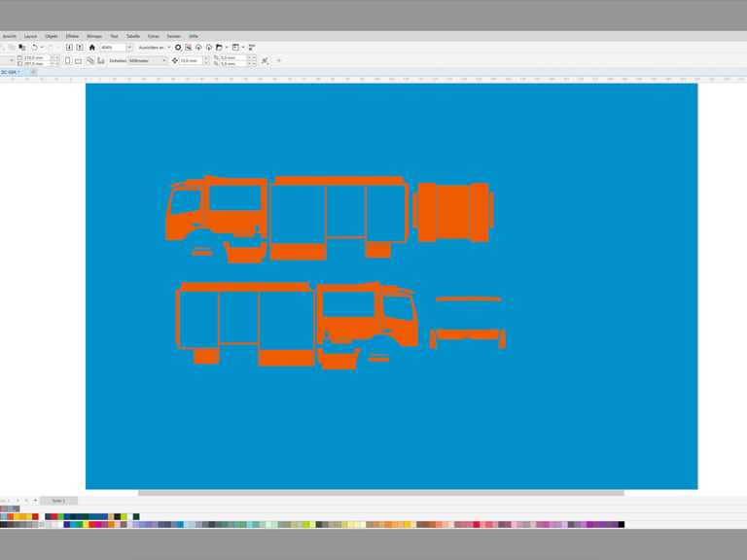Open the Einheiten Millimeter dropdown
Viewport: 747px width, 560px height.
point(148,61)
